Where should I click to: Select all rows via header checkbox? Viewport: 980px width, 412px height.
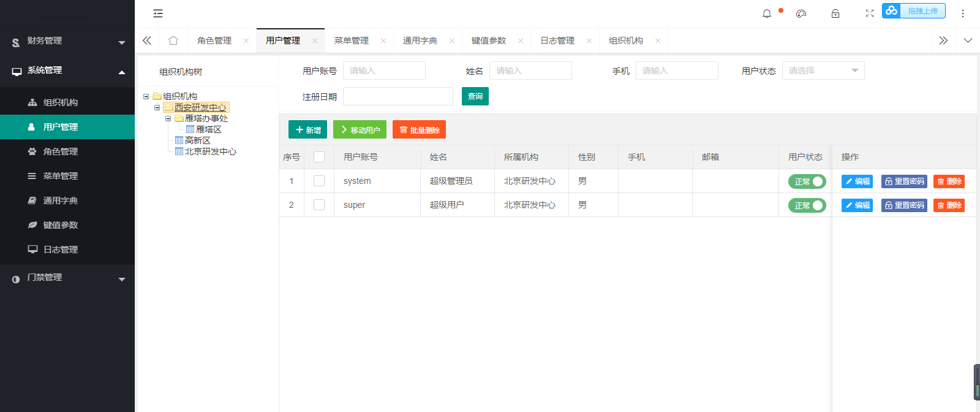pyautogui.click(x=319, y=157)
